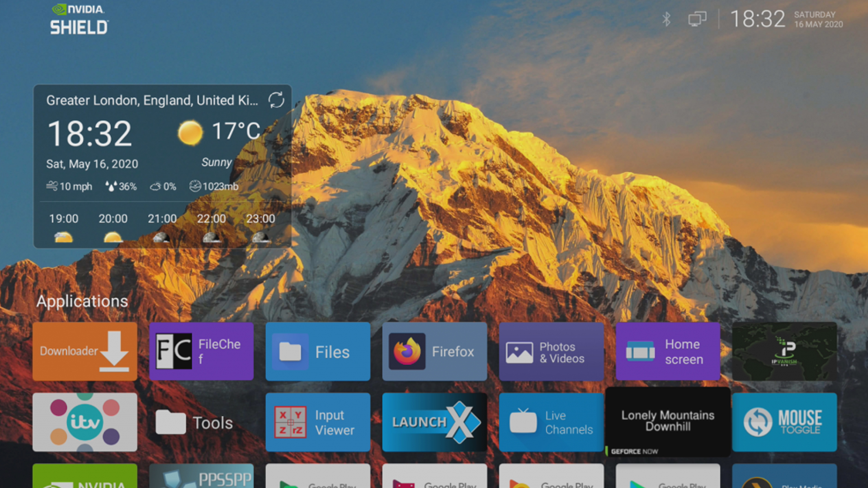
Task: Click the sunny weather icon
Action: pos(190,132)
